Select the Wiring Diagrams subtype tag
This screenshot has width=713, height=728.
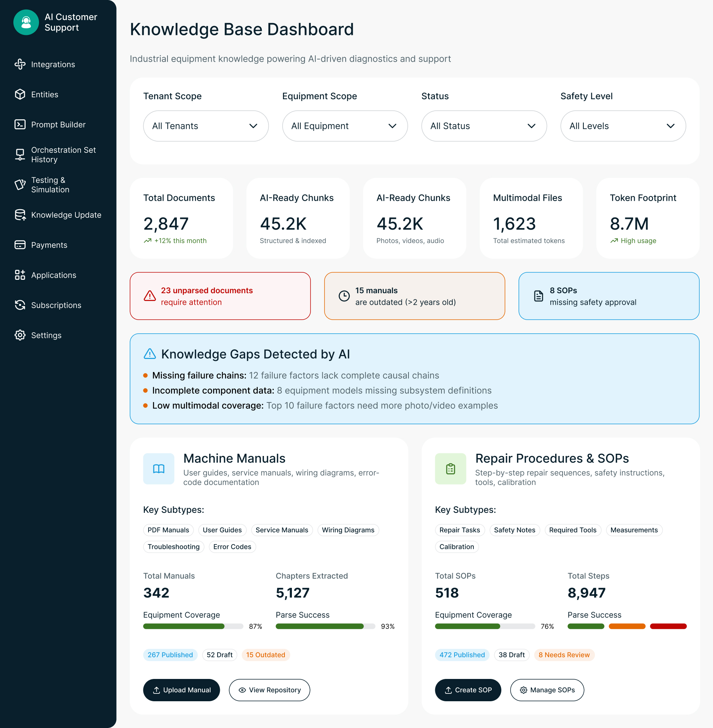(348, 530)
